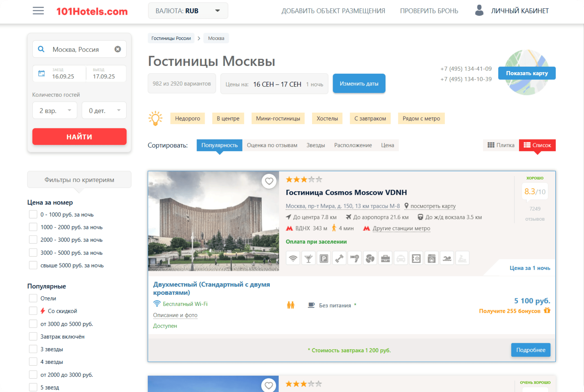Screen dimensions: 584x392
Task: Clear the Москва, Россия search field
Action: (x=118, y=49)
